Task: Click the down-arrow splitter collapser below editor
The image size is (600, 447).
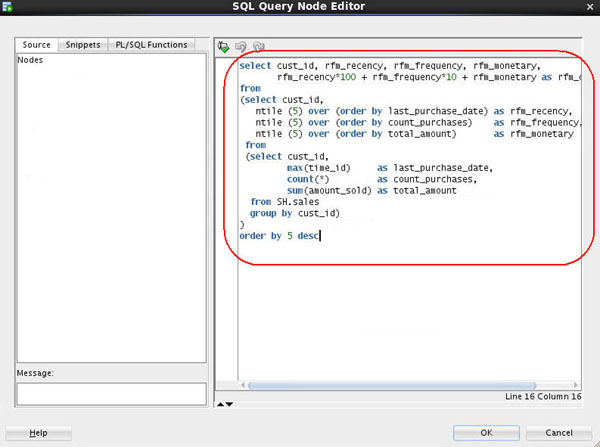Action: point(229,404)
